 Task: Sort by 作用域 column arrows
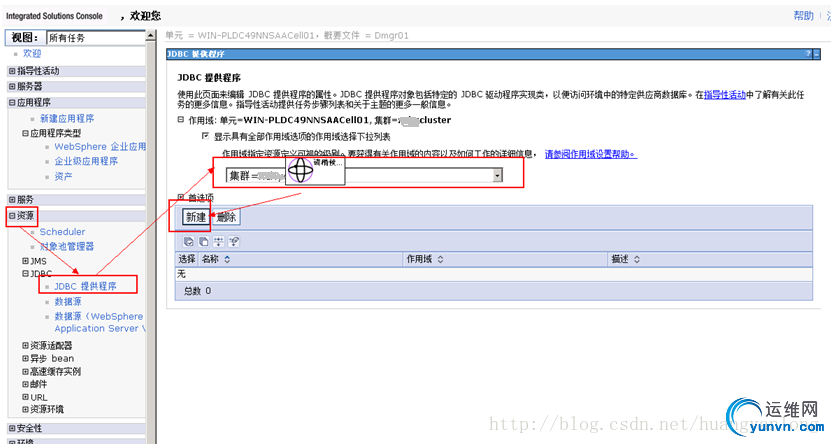pyautogui.click(x=440, y=259)
